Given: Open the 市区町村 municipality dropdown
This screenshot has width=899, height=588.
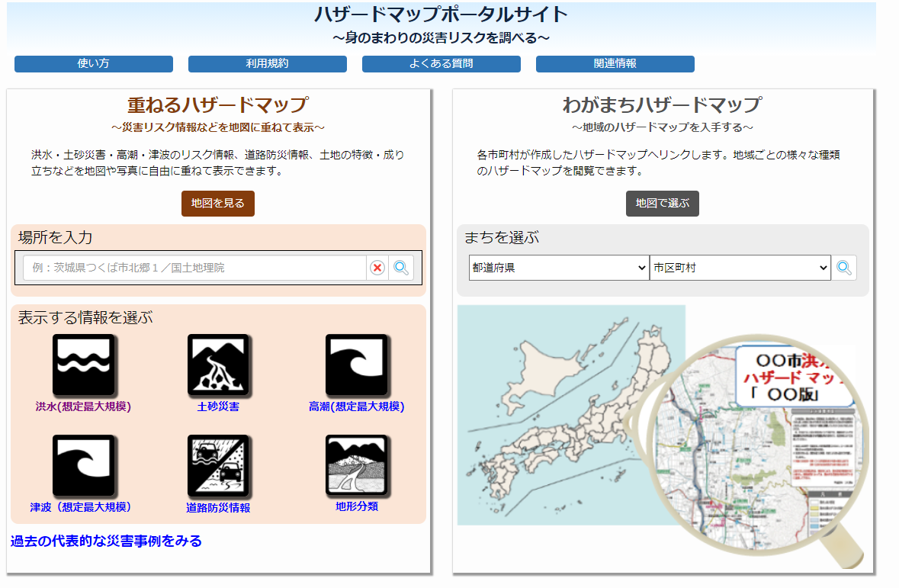Looking at the screenshot, I should [740, 268].
